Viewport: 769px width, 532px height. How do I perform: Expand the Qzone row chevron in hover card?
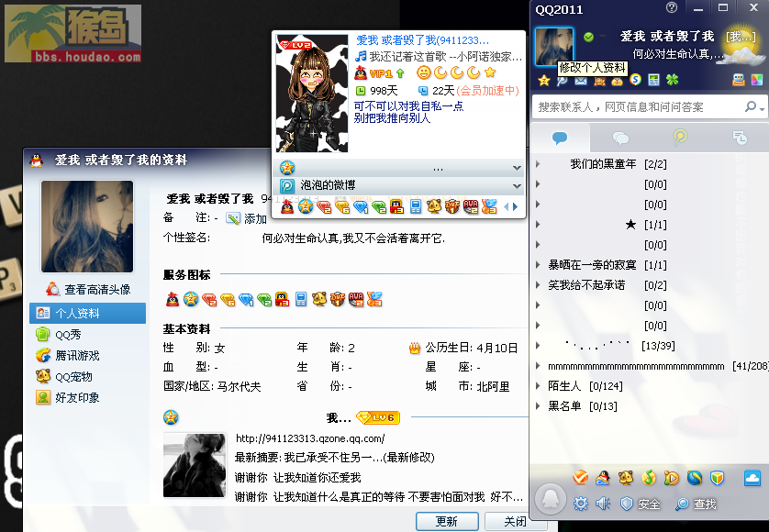click(517, 168)
